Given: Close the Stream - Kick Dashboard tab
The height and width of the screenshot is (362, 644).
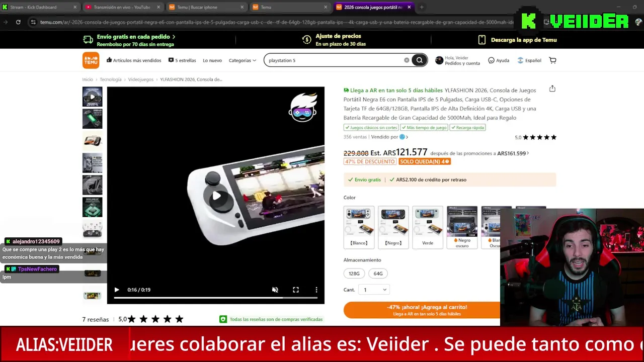Looking at the screenshot, I should (75, 7).
